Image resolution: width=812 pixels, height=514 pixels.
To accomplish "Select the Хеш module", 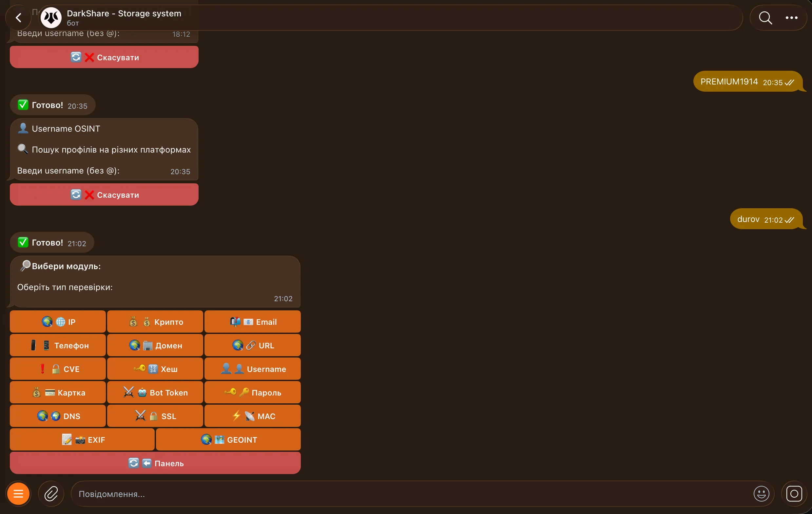I will (x=155, y=369).
